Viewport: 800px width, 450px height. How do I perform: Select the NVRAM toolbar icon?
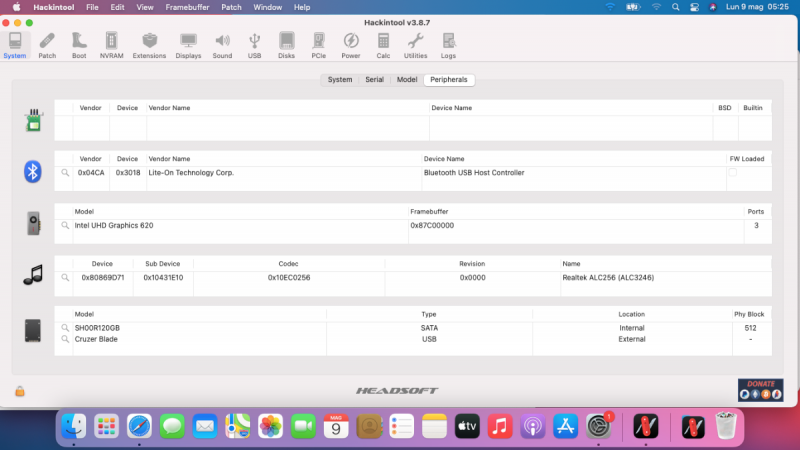[x=112, y=45]
